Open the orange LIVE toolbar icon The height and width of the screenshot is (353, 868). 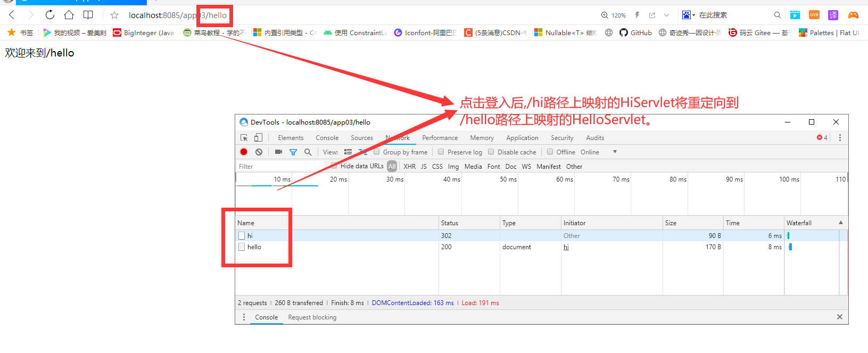click(814, 15)
